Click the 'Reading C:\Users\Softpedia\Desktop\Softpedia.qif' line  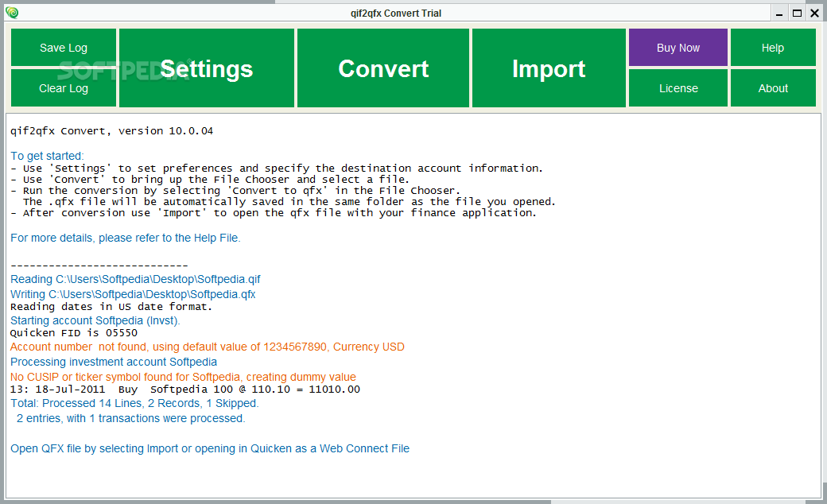coord(135,279)
